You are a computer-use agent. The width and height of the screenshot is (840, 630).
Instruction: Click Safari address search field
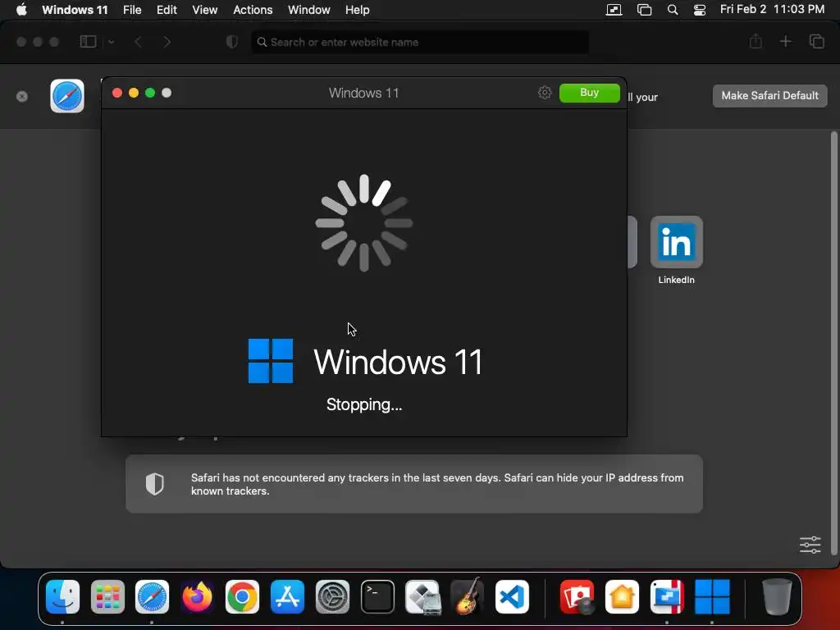420,42
